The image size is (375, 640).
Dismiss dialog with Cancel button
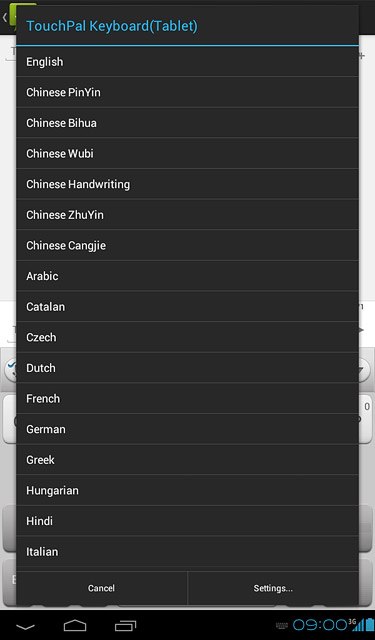[x=102, y=588]
